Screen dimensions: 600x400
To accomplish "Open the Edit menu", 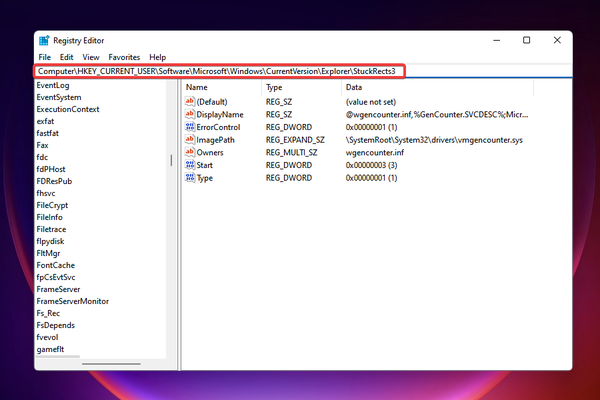I will (x=66, y=57).
